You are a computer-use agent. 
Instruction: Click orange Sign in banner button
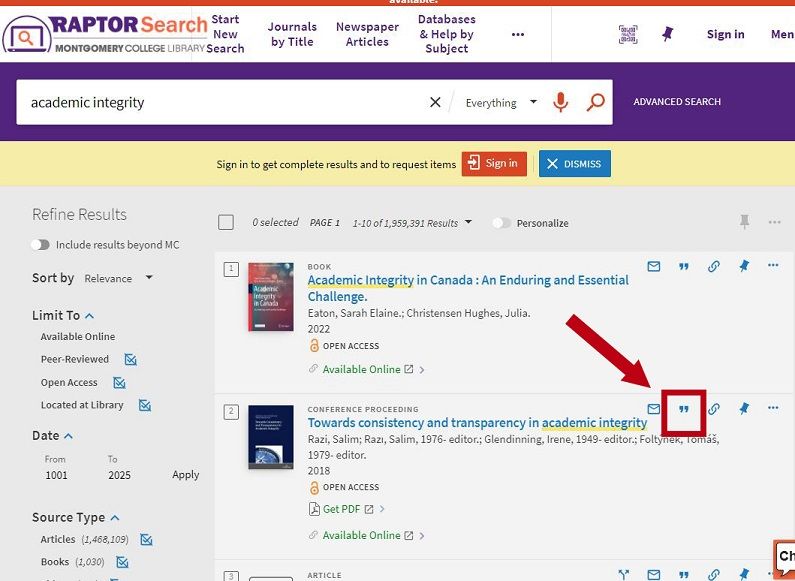click(494, 164)
